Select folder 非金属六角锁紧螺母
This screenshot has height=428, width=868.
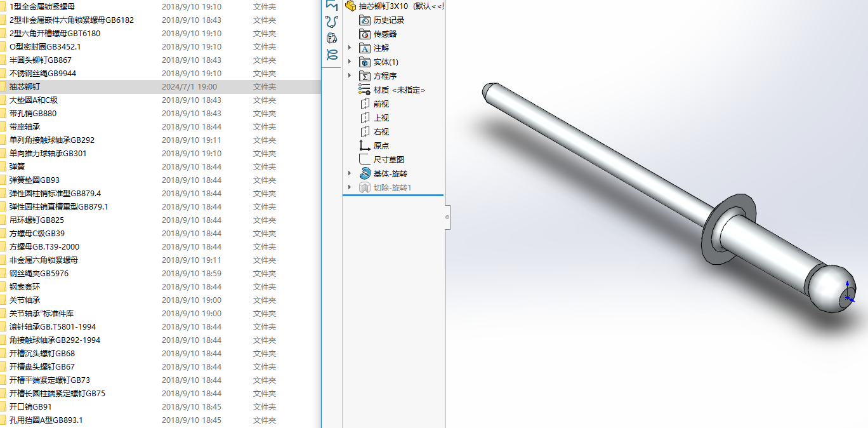point(44,260)
